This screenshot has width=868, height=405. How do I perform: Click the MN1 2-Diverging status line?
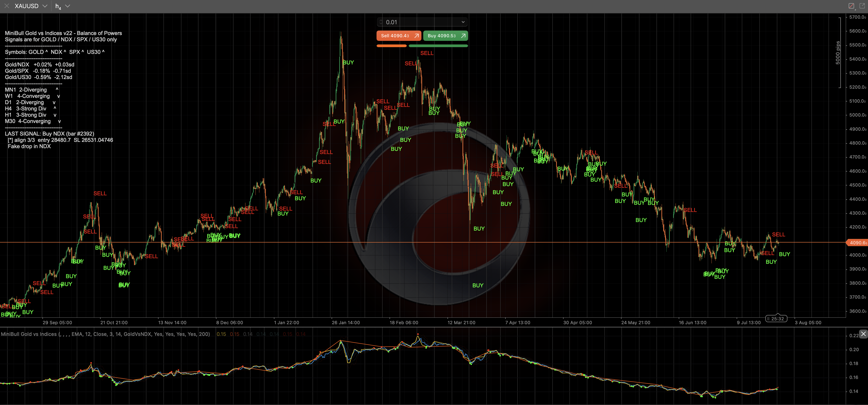click(x=32, y=90)
